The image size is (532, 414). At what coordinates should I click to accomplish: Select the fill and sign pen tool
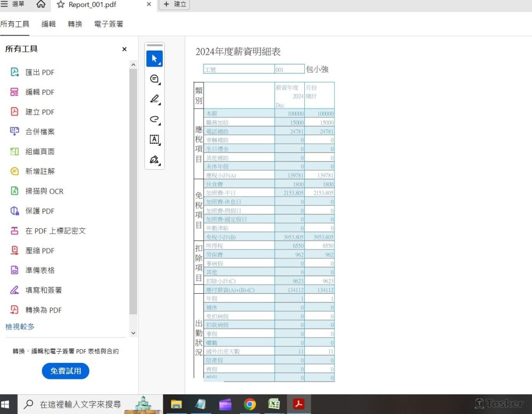click(x=154, y=160)
